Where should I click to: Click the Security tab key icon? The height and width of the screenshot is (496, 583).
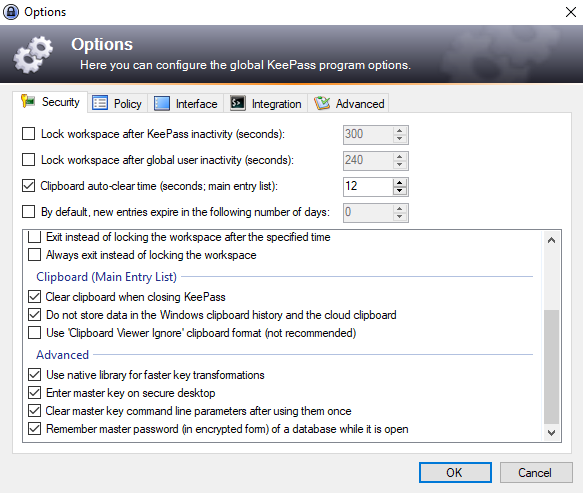point(28,101)
